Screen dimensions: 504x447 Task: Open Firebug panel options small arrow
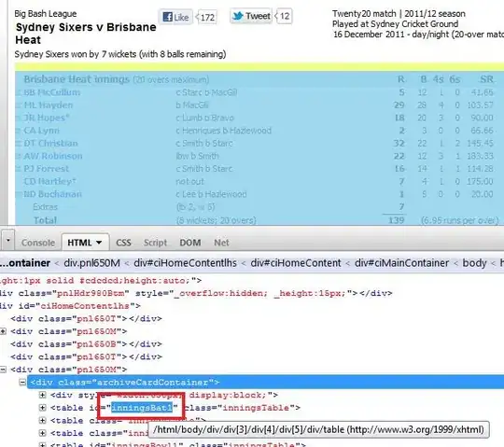pyautogui.click(x=7, y=240)
